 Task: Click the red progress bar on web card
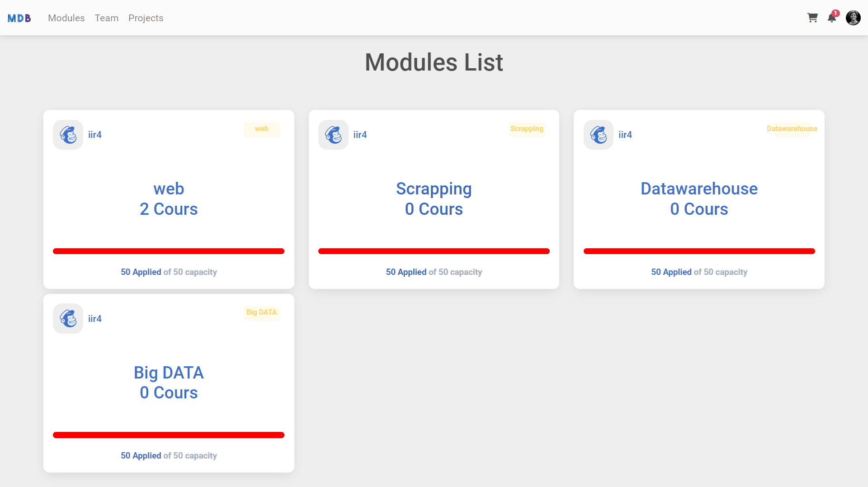pos(169,251)
